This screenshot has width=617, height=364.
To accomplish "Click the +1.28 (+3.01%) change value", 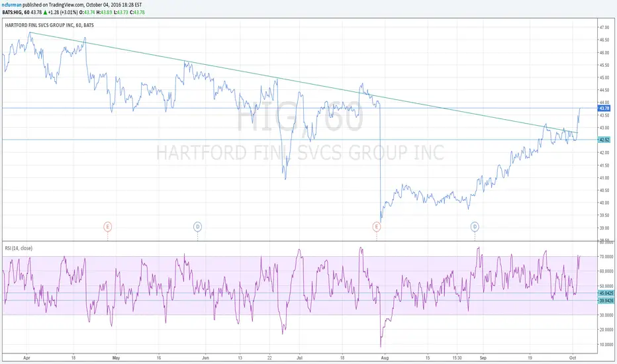I will tap(64, 12).
